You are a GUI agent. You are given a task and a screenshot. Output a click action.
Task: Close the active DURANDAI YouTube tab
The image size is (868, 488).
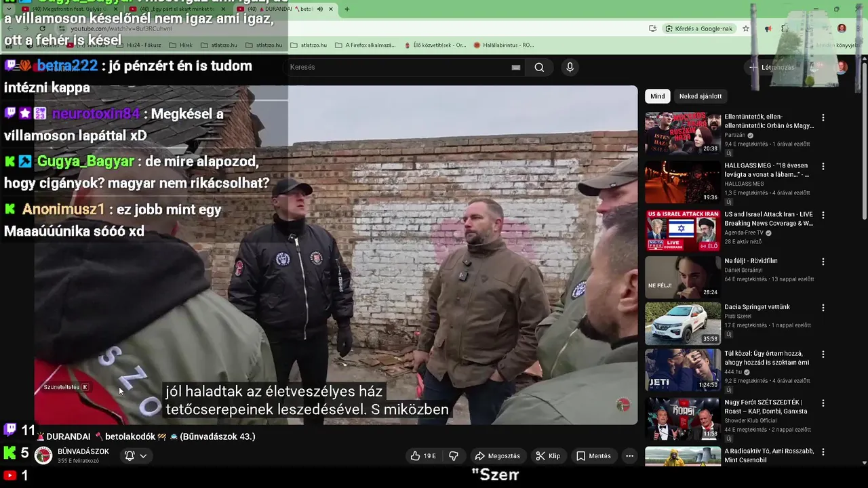click(331, 9)
